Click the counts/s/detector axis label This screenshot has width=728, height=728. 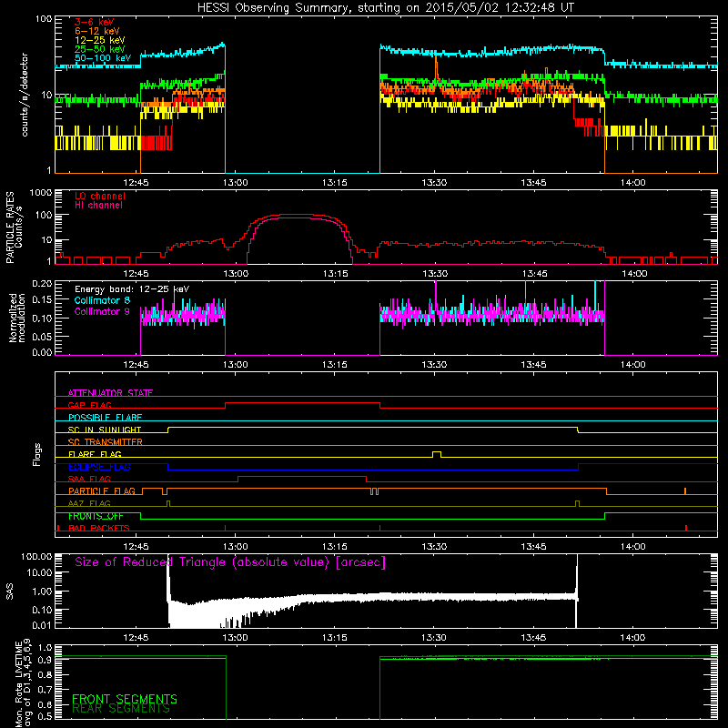click(x=25, y=95)
